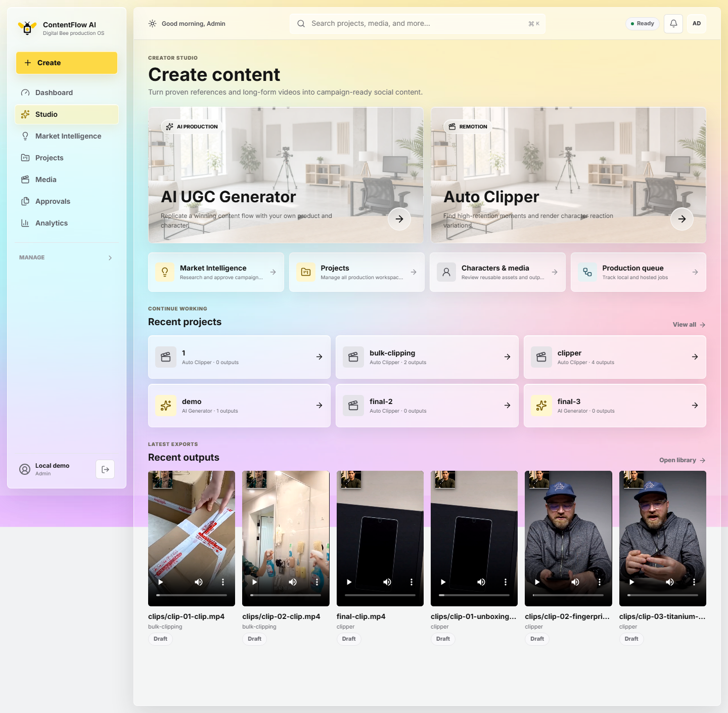Open the clipper project arrow

(695, 357)
